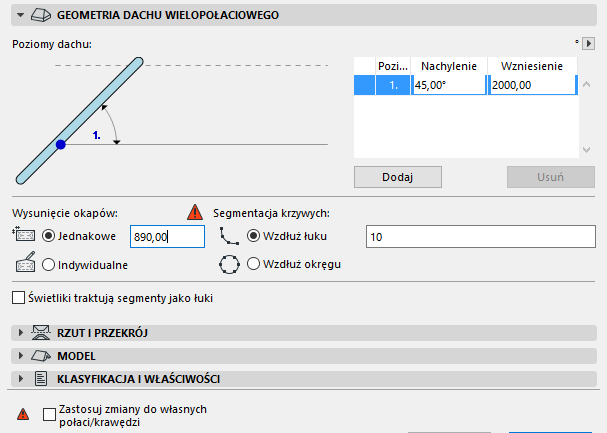The width and height of the screenshot is (607, 433).
Task: Select the Indywidualne overhang option
Action: [48, 265]
